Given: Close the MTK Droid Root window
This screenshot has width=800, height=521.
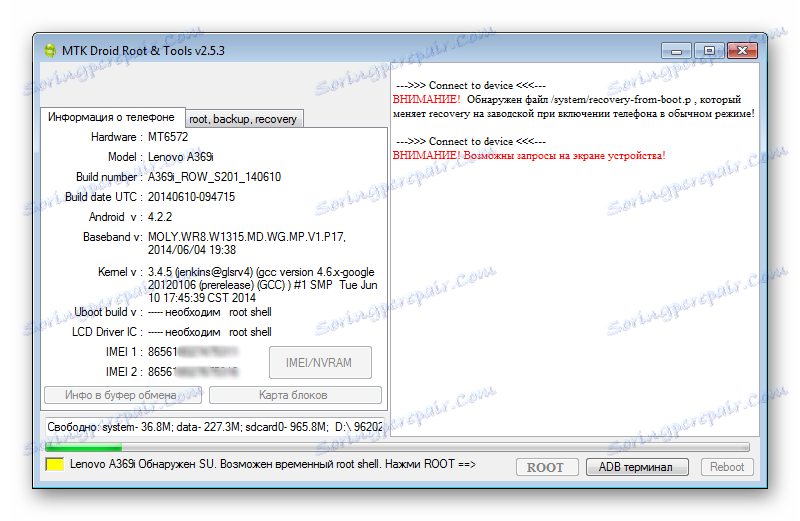Looking at the screenshot, I should (x=742, y=51).
